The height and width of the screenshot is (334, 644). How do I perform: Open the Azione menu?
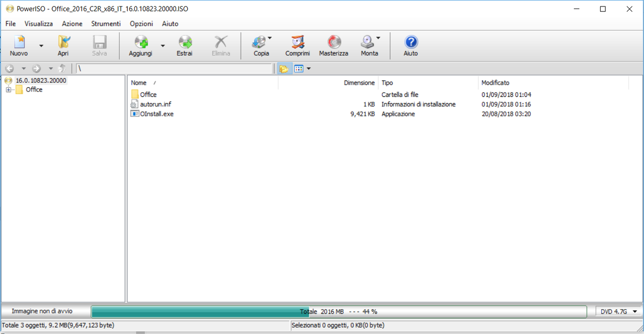[72, 24]
